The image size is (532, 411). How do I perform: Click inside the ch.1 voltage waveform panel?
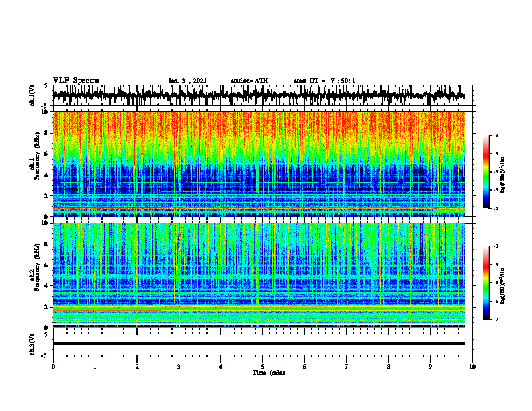pyautogui.click(x=263, y=95)
